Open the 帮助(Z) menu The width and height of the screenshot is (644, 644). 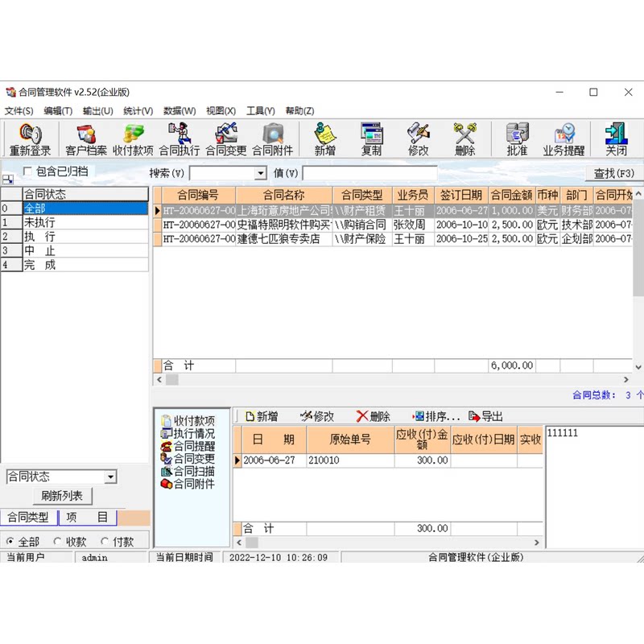299,111
